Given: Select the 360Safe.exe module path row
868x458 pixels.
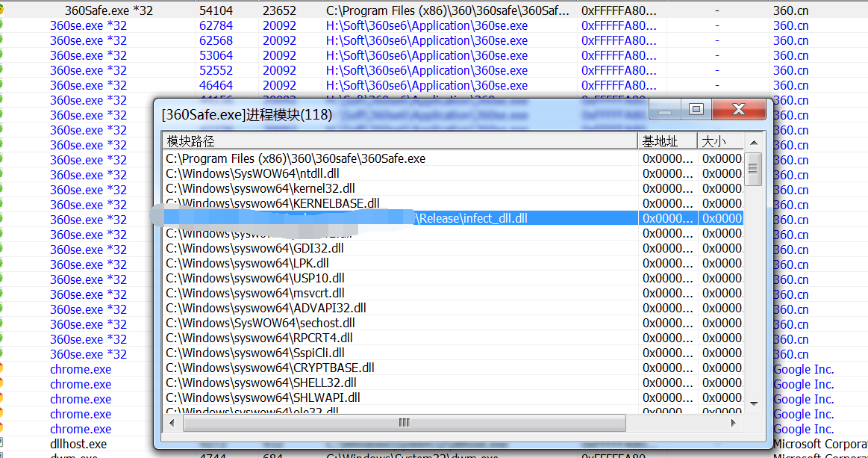Looking at the screenshot, I should [x=453, y=158].
